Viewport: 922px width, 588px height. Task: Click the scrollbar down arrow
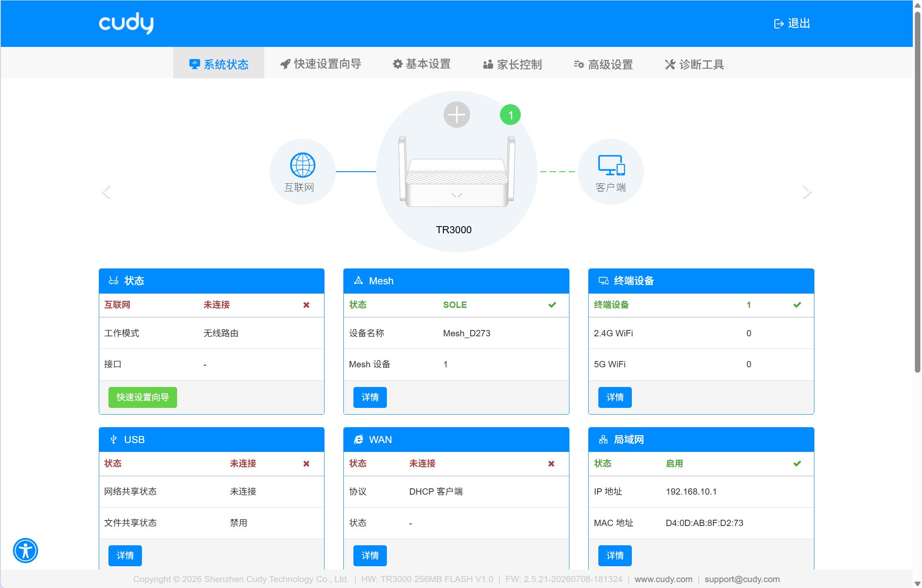point(917,583)
